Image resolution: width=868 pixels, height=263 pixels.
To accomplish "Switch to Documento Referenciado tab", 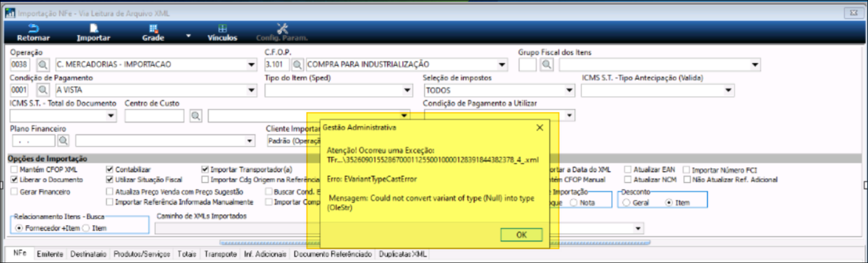I will (332, 254).
